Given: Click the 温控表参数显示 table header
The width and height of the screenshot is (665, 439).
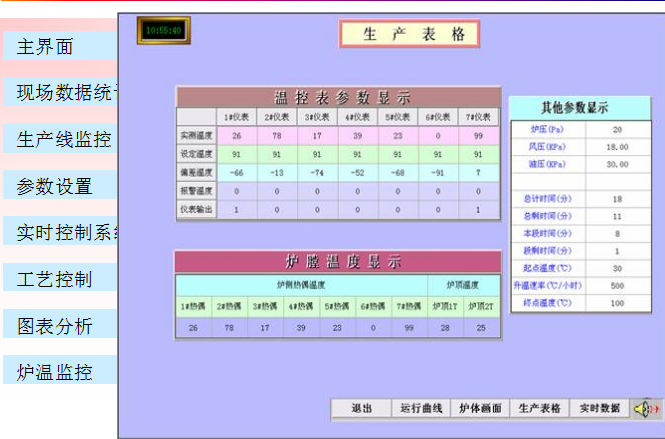Looking at the screenshot, I should click(342, 98).
